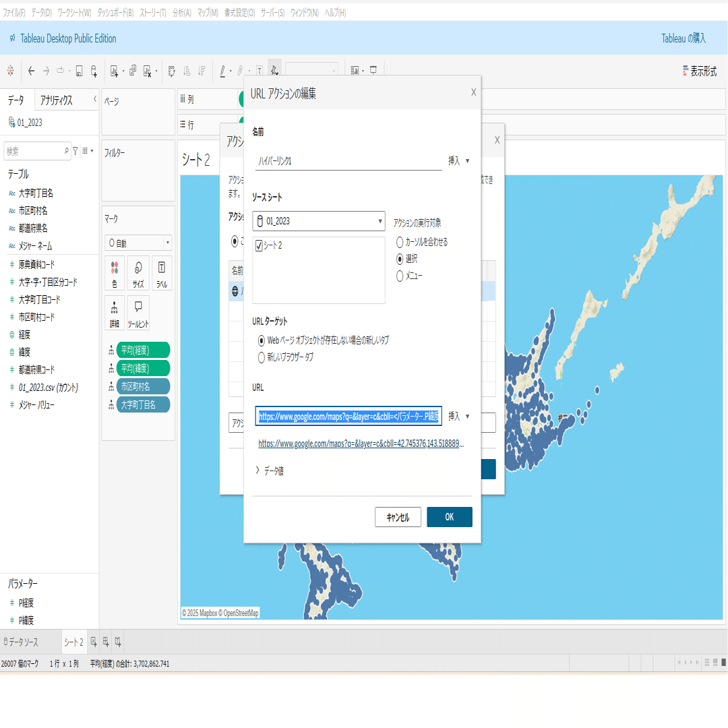Expand the データ値 section

[x=274, y=470]
